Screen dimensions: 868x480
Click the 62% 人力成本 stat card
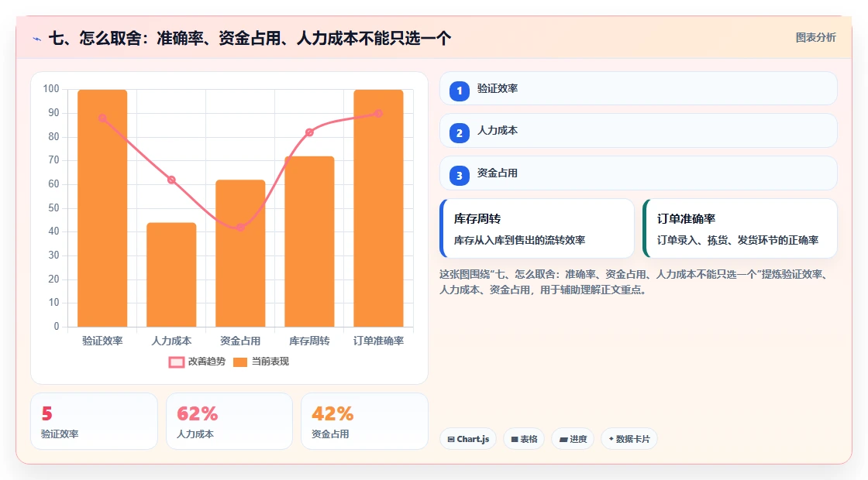229,421
